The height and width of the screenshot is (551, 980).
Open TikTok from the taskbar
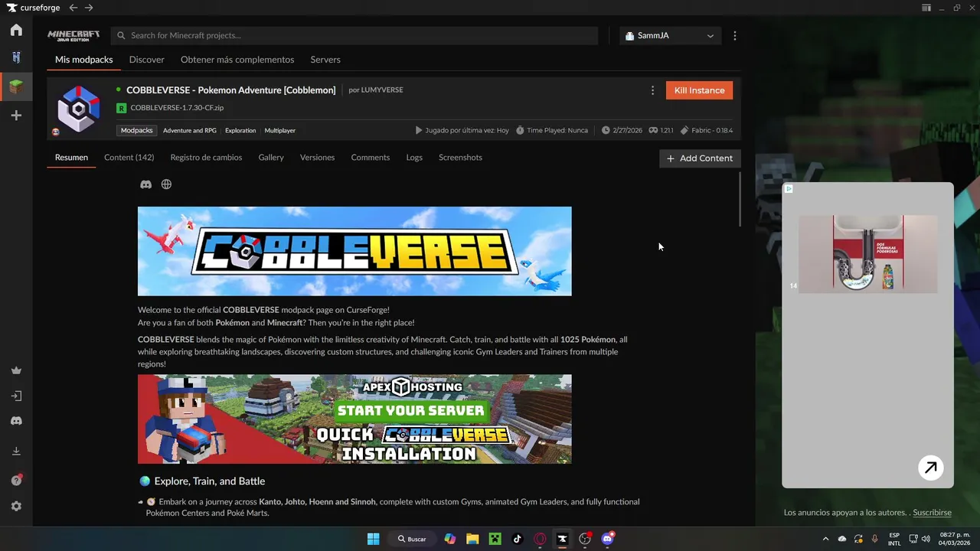(x=518, y=539)
